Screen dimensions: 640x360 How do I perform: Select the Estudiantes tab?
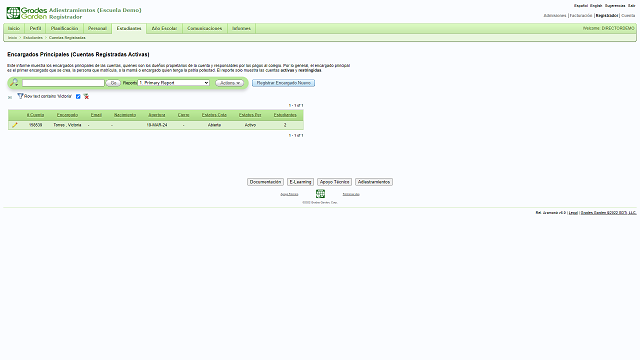pyautogui.click(x=129, y=28)
